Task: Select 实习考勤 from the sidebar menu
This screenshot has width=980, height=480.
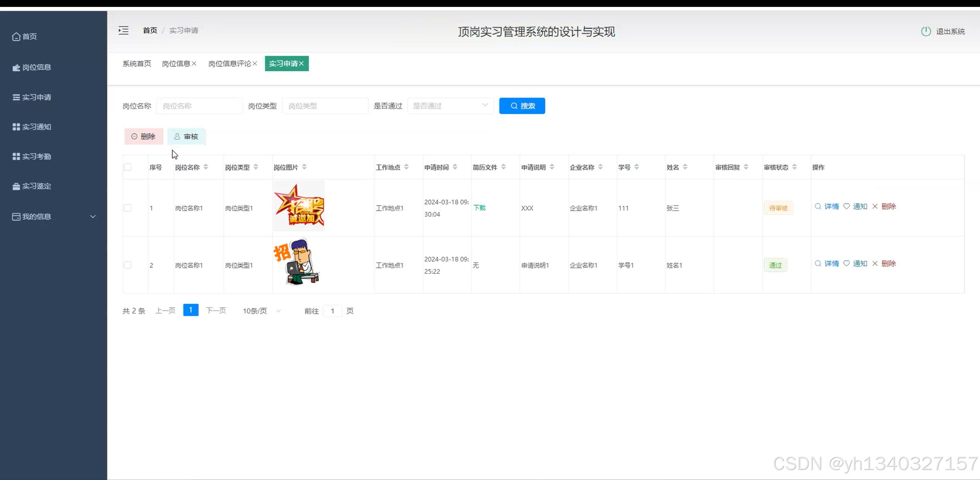Action: [x=36, y=157]
